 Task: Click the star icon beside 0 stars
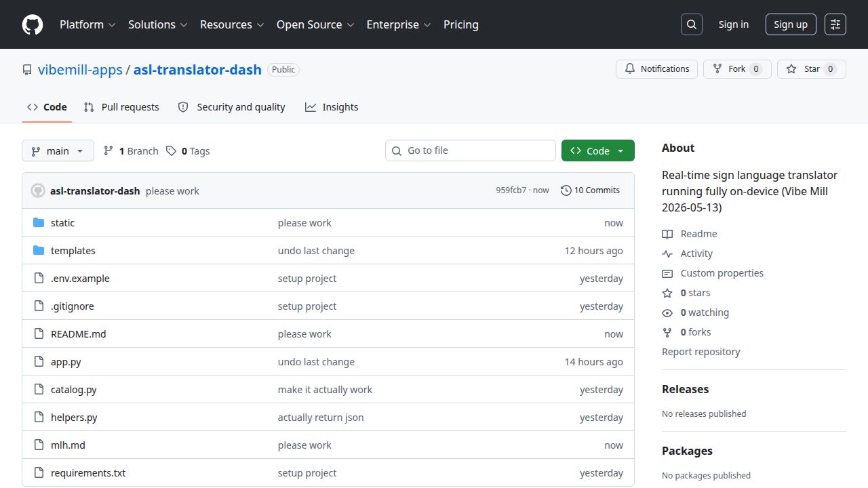[667, 293]
